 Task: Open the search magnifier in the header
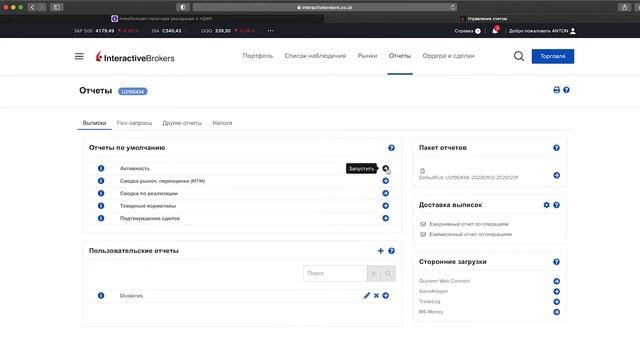point(519,56)
